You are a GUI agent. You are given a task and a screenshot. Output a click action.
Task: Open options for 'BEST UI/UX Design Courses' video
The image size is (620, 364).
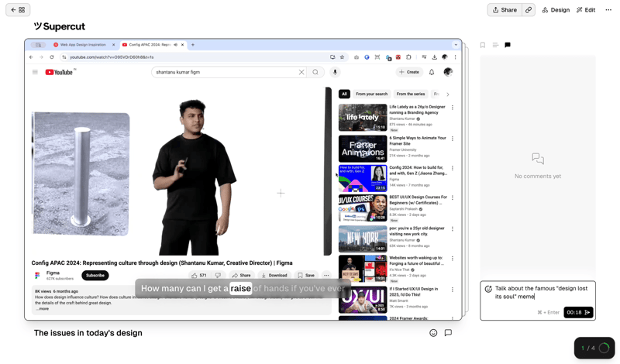(x=453, y=197)
